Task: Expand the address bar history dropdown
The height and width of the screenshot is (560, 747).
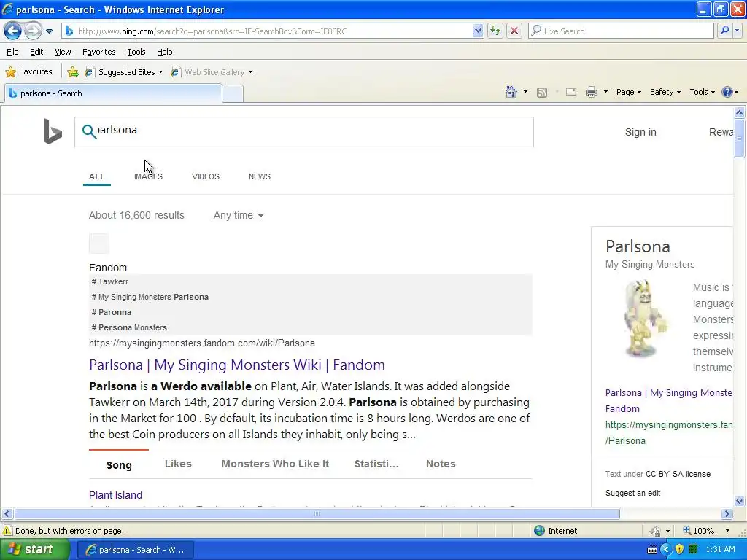Action: (478, 31)
